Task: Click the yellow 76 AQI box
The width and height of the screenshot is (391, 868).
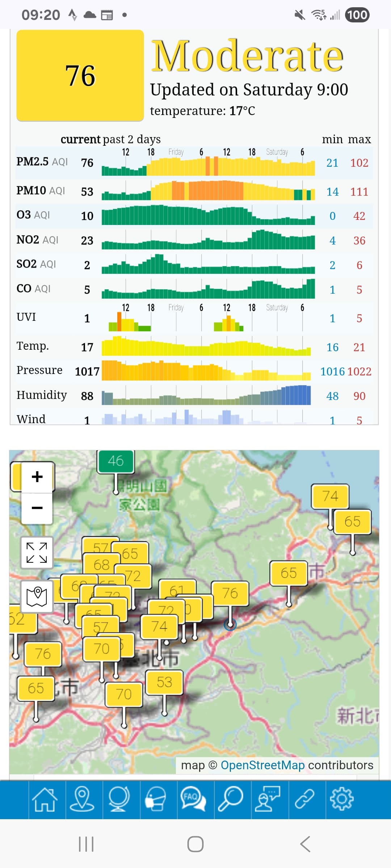Action: pyautogui.click(x=80, y=76)
